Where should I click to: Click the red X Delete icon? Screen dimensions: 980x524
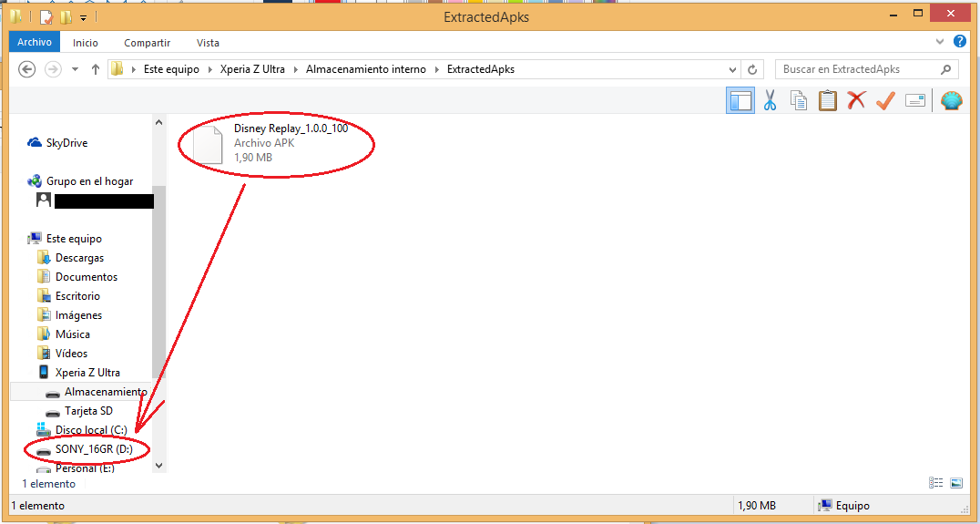pyautogui.click(x=856, y=100)
